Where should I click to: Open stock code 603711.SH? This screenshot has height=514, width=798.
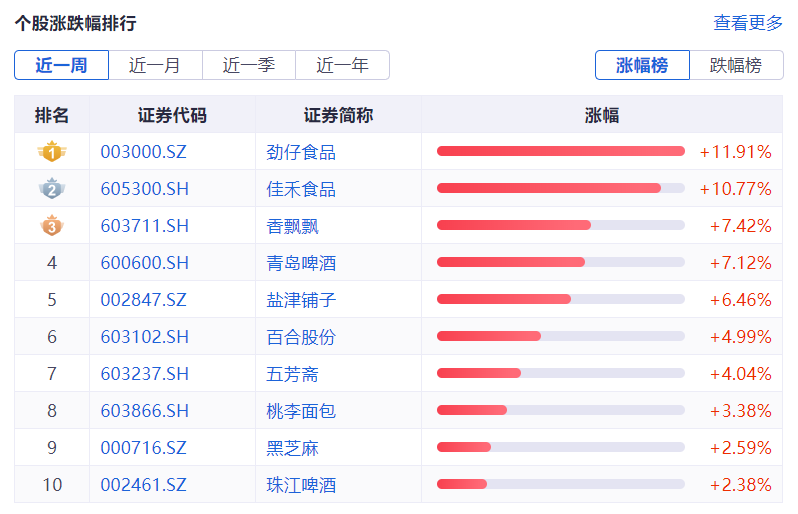(144, 226)
